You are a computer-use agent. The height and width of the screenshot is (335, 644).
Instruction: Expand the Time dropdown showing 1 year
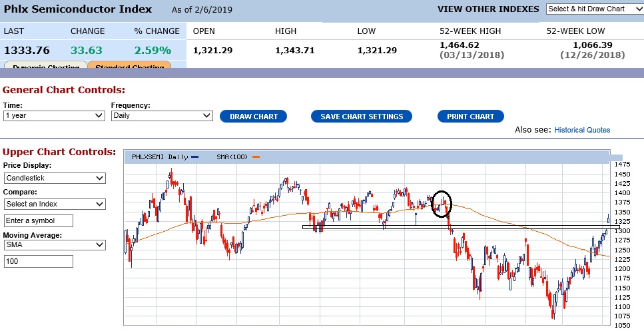click(x=54, y=116)
